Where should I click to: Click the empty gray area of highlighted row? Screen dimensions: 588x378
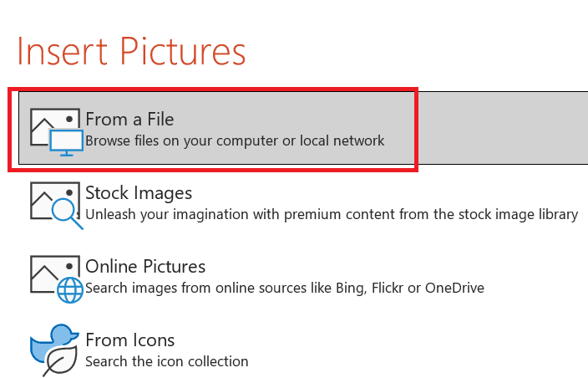503,128
